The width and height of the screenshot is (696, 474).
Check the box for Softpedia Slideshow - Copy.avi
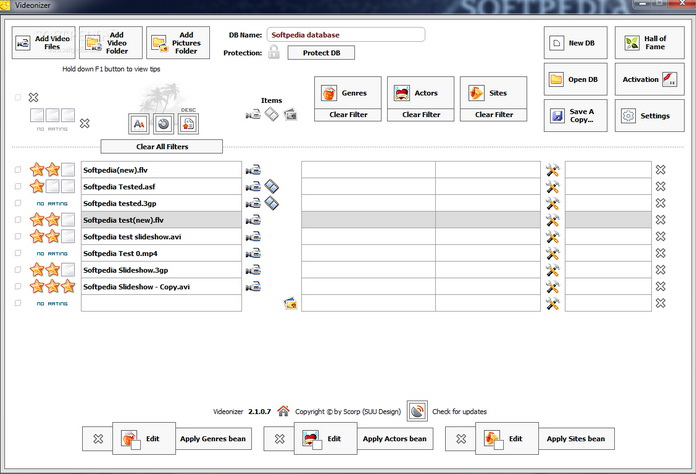[18, 286]
